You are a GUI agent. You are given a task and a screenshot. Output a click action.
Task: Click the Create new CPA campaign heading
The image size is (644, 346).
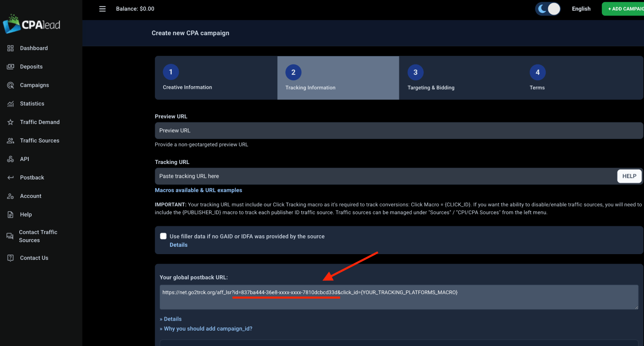[190, 33]
